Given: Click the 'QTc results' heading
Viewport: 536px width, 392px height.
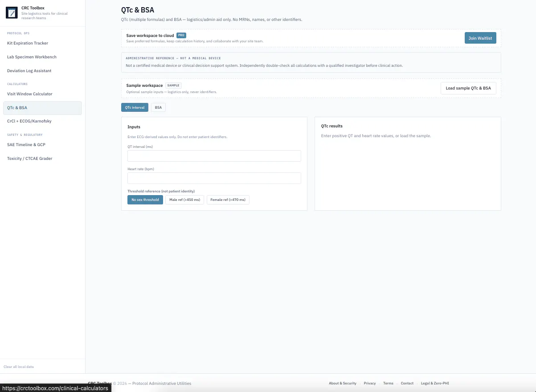Looking at the screenshot, I should (x=332, y=126).
